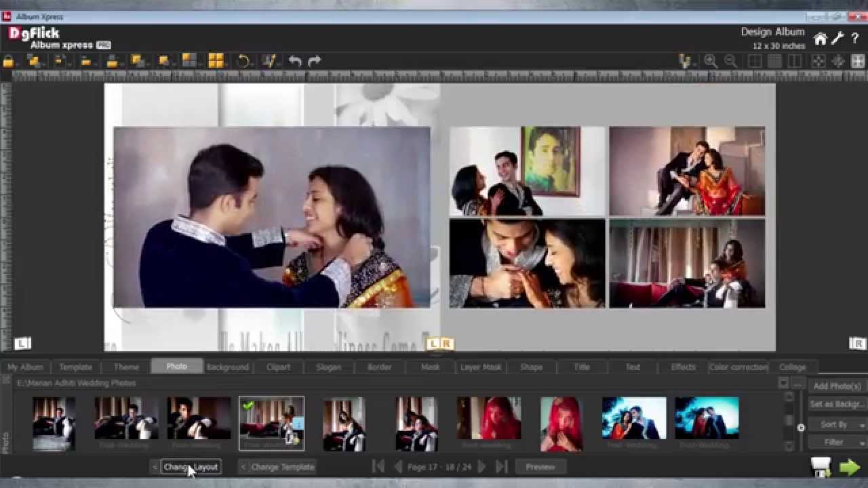
Task: Open the Home icon at top right
Action: pos(820,39)
